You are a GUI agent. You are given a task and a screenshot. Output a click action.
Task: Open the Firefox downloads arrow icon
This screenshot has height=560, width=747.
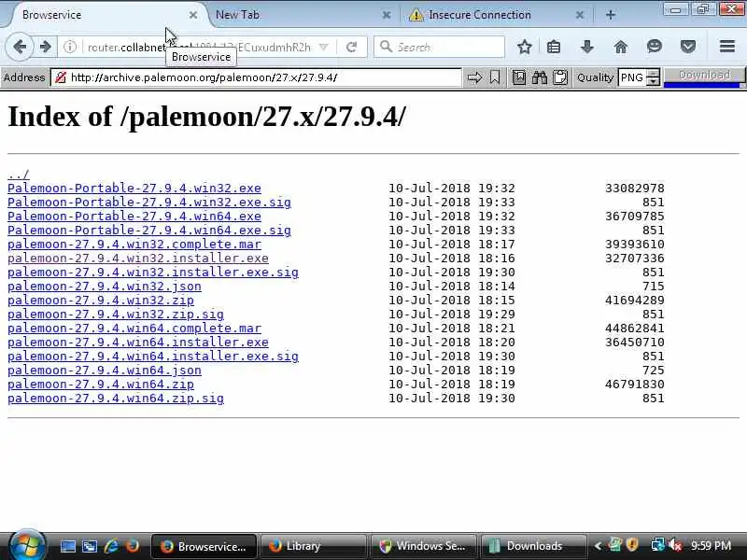(x=587, y=47)
